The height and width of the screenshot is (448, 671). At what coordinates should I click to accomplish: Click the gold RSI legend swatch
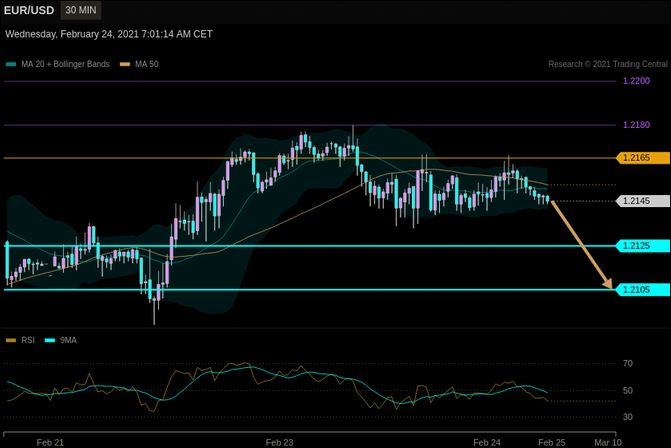click(x=11, y=341)
